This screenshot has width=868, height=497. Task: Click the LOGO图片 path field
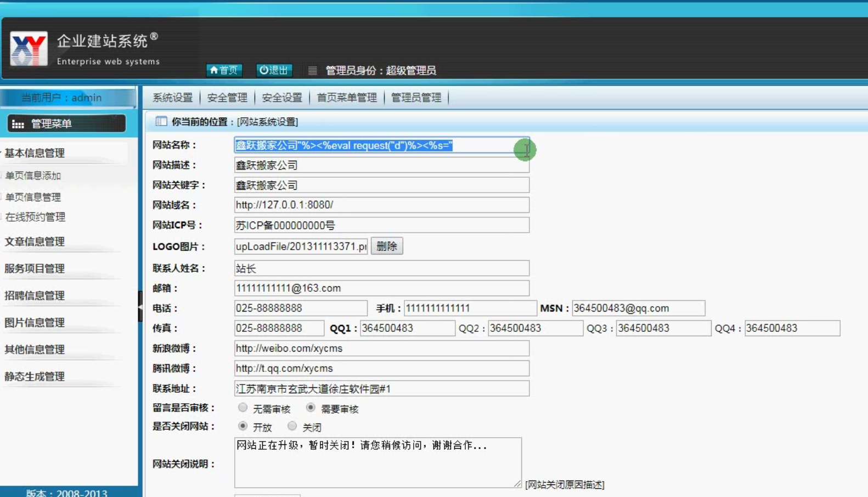point(301,246)
